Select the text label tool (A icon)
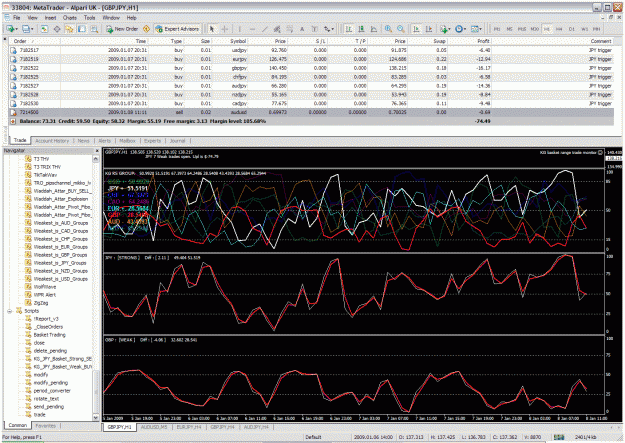This screenshot has width=625, height=443. (x=302, y=29)
